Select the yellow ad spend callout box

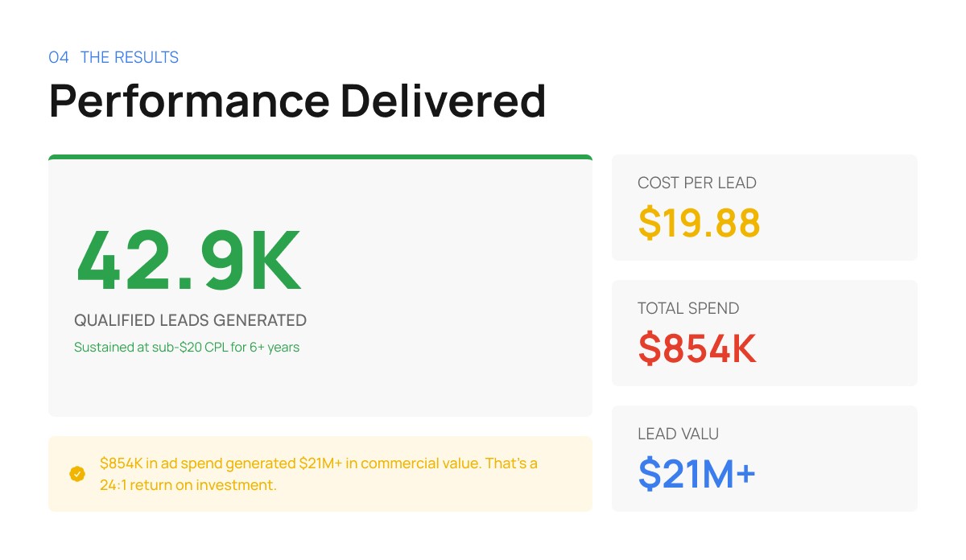point(320,474)
